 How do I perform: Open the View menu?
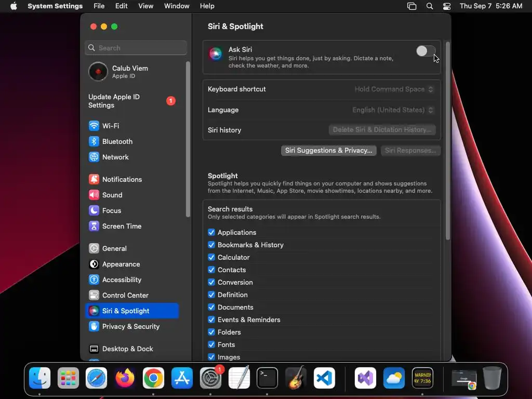click(x=146, y=6)
